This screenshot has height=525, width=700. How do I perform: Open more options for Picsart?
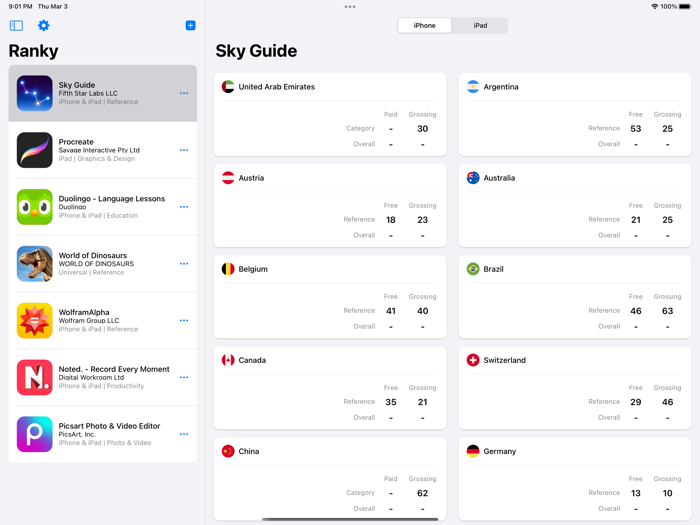pyautogui.click(x=184, y=434)
